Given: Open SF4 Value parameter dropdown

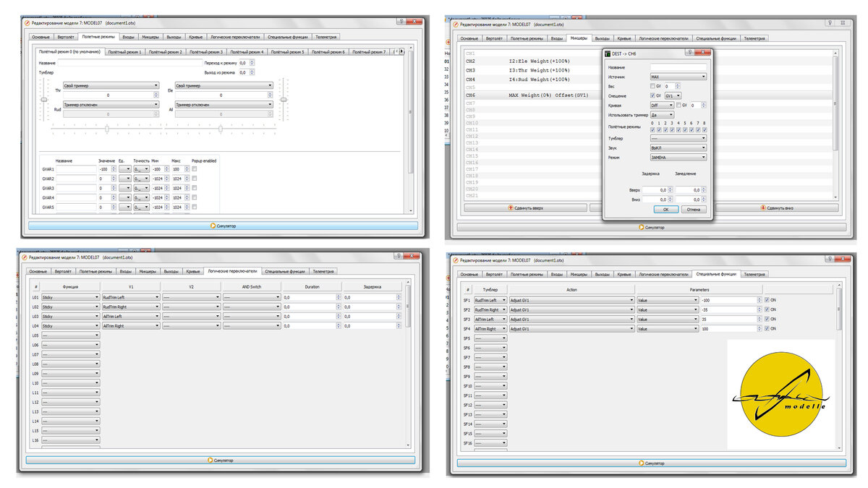Looking at the screenshot, I should pyautogui.click(x=667, y=328).
